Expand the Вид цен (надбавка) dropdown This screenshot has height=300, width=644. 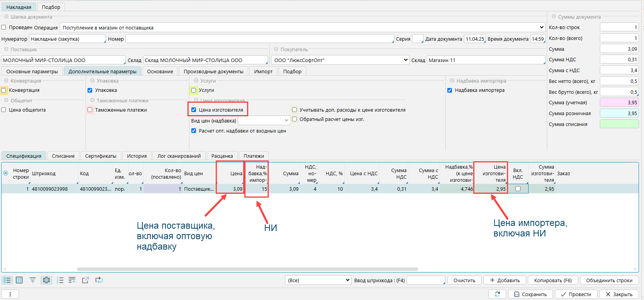point(287,121)
